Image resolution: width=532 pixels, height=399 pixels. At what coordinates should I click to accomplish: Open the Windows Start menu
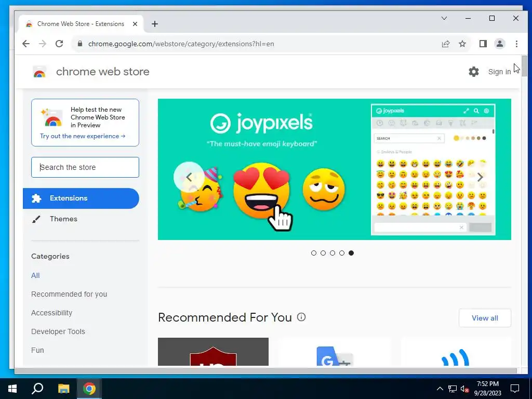tap(12, 389)
